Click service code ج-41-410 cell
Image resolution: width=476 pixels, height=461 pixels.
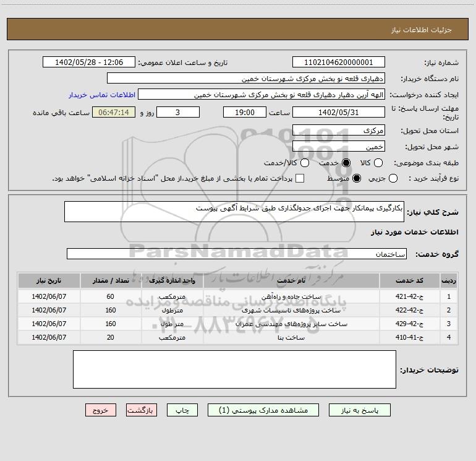click(409, 337)
